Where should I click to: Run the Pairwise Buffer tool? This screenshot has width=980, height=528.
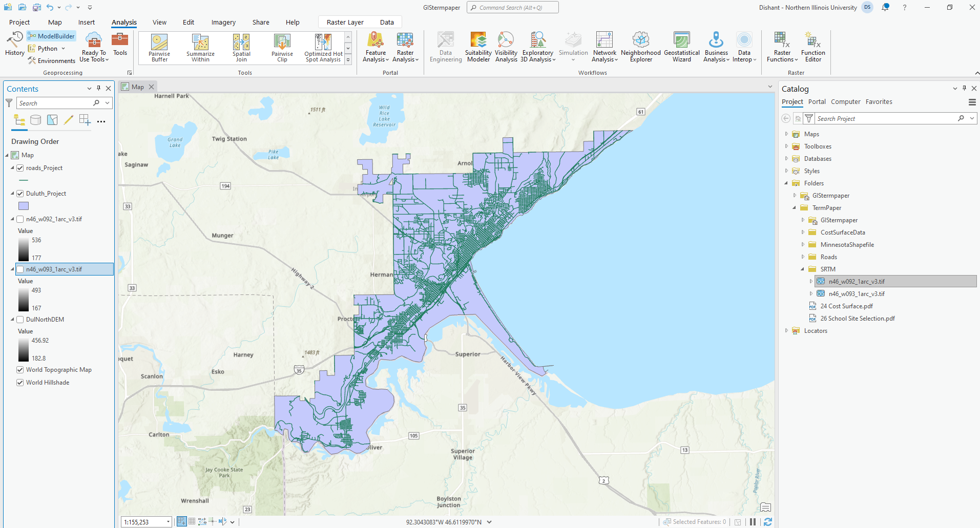159,48
